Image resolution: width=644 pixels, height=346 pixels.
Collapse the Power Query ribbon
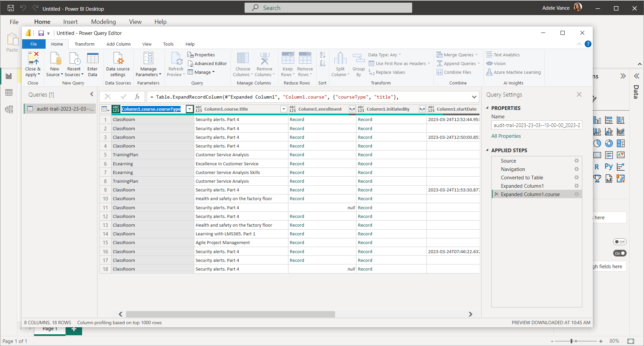[x=579, y=44]
